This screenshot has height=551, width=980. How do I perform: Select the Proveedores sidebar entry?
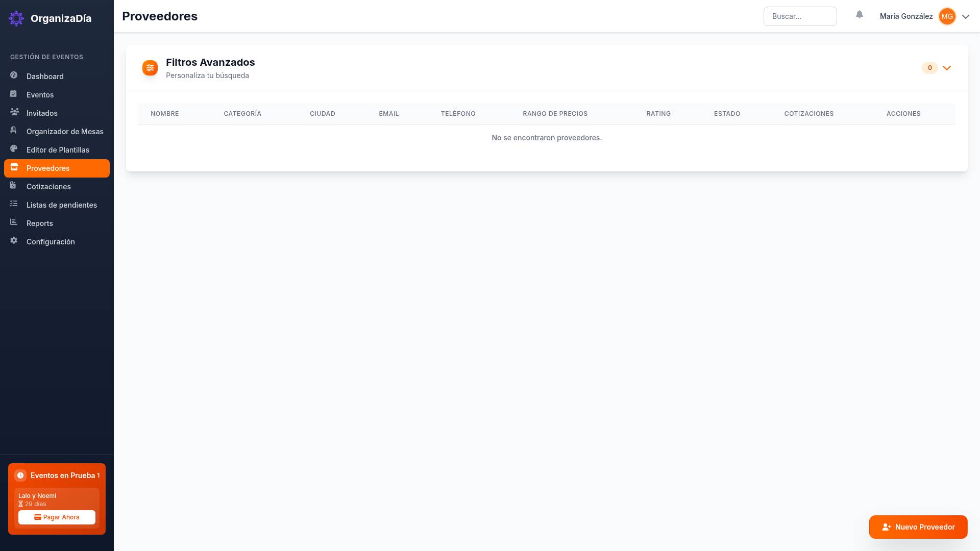[48, 168]
